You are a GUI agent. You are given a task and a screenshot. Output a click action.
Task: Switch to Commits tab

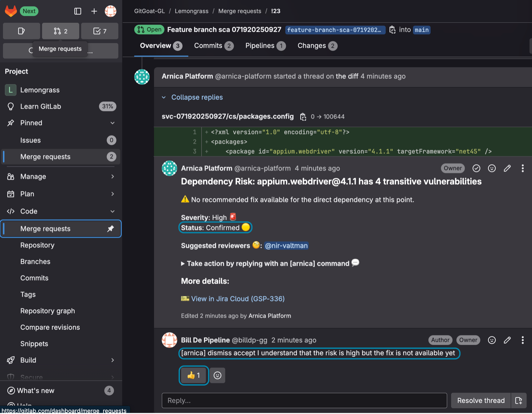click(214, 46)
